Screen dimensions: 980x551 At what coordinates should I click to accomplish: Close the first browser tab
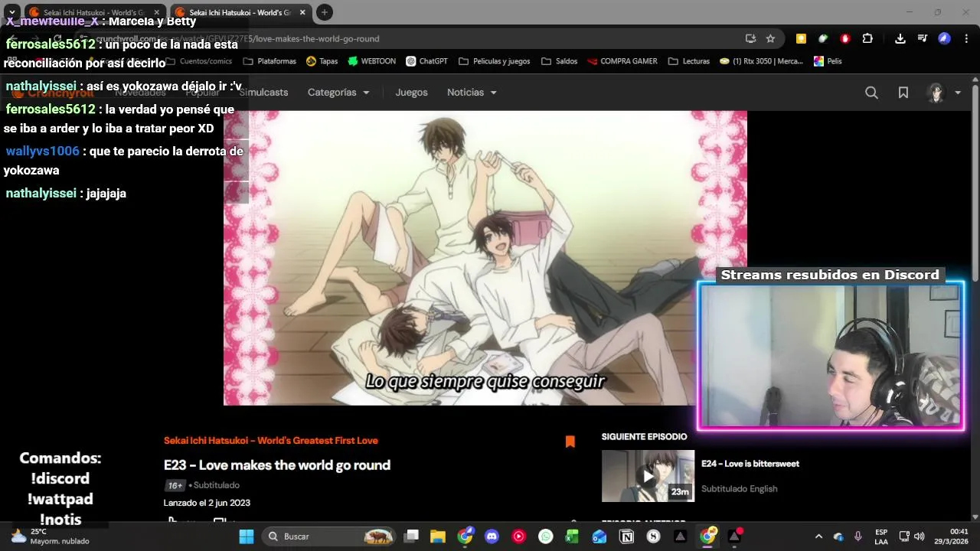(156, 12)
